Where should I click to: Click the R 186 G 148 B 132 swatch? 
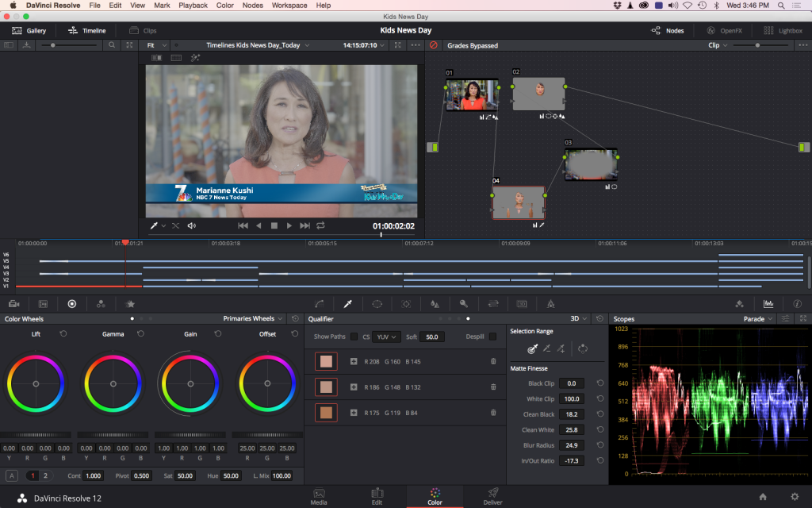point(326,387)
